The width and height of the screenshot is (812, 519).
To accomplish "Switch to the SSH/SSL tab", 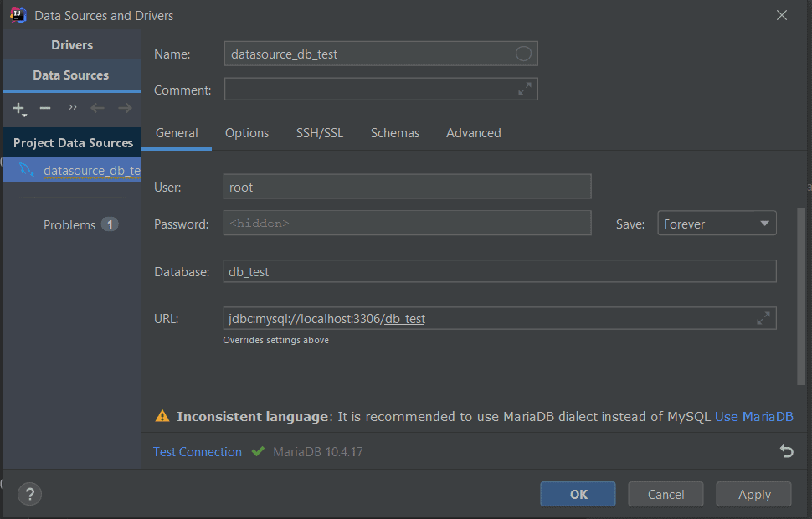I will (x=319, y=132).
